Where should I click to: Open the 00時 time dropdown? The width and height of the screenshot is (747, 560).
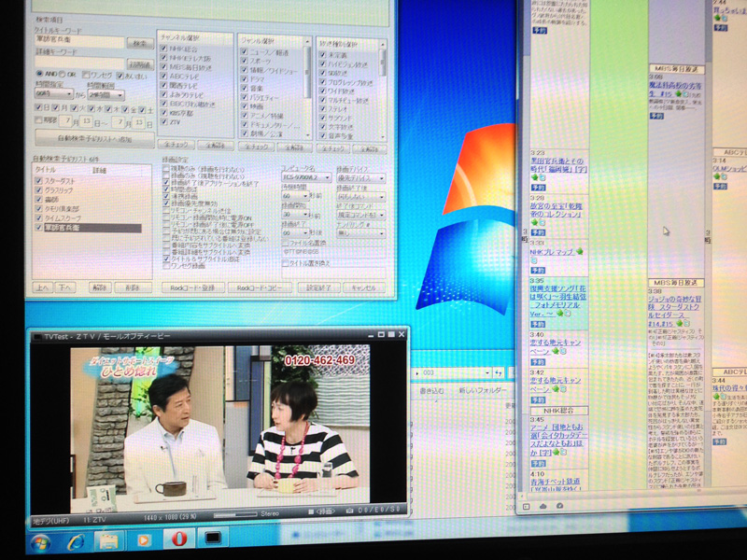tap(54, 94)
